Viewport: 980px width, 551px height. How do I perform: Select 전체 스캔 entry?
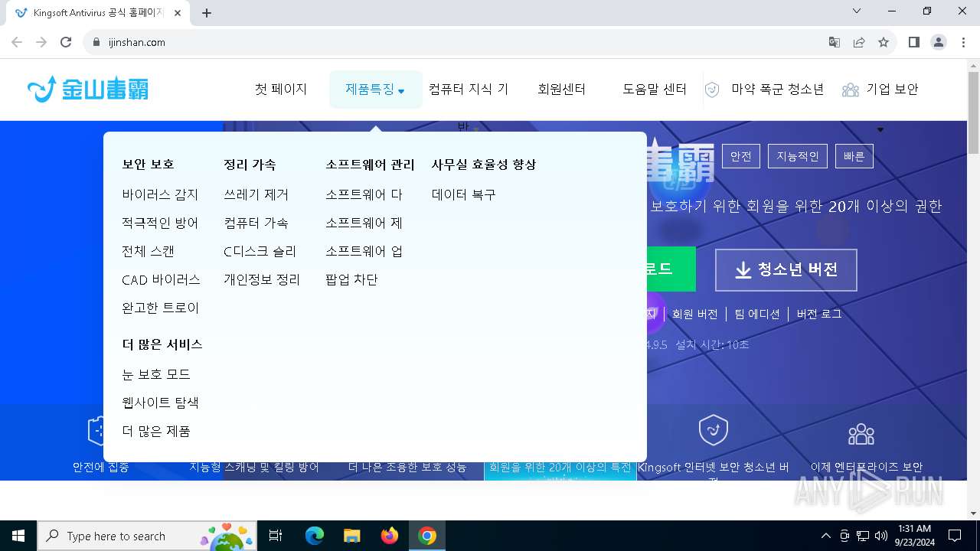point(149,251)
